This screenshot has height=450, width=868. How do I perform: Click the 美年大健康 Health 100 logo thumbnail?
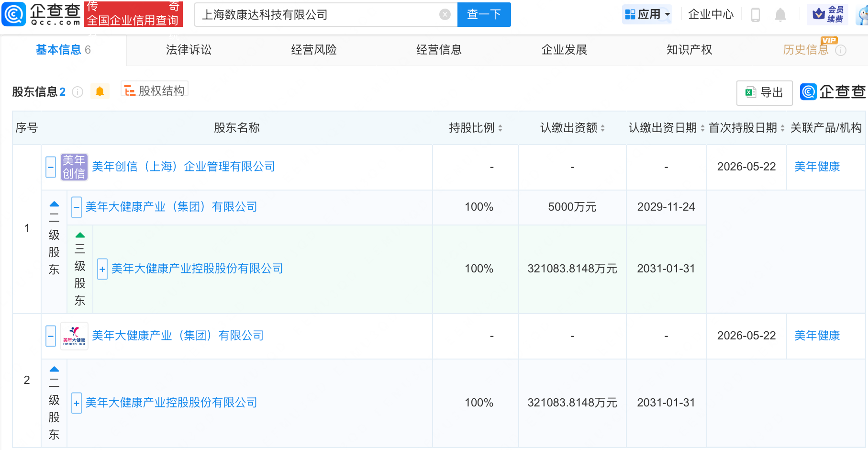tap(74, 336)
